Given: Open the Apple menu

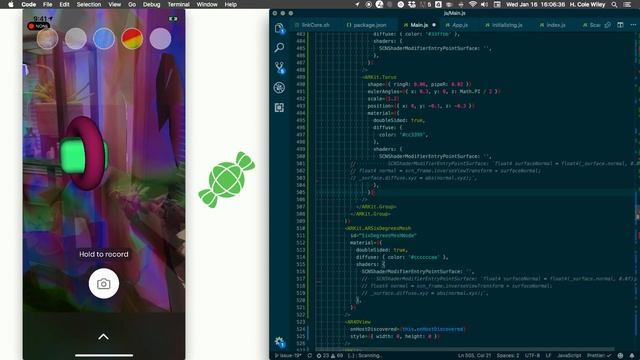Looking at the screenshot, I should pos(11,4).
